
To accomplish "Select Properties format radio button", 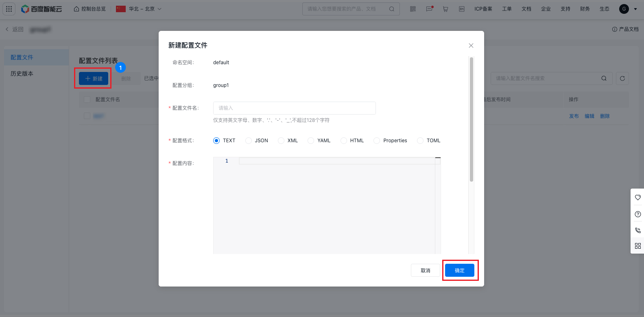I will (x=377, y=141).
